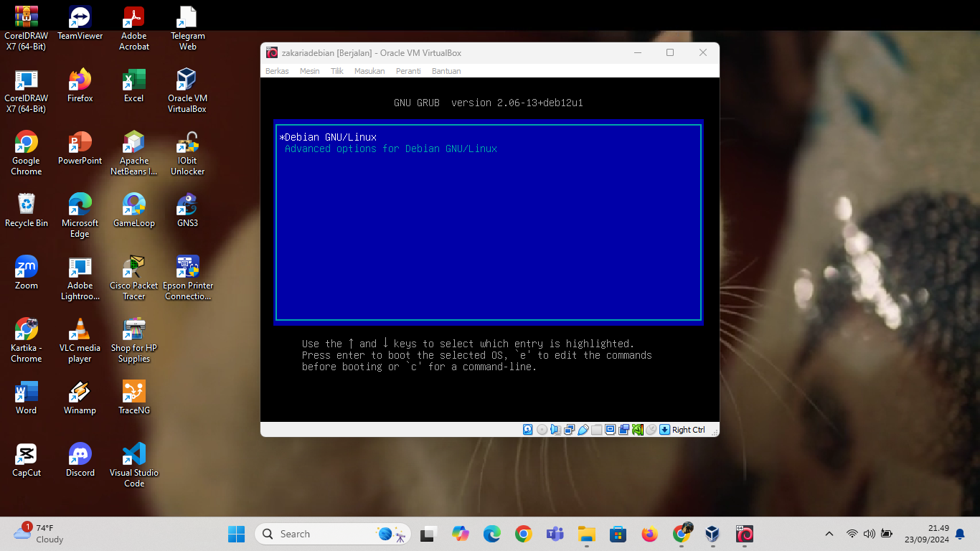Image resolution: width=980 pixels, height=551 pixels.
Task: Select the Visual Studio Code desktop shortcut
Action: point(134,466)
